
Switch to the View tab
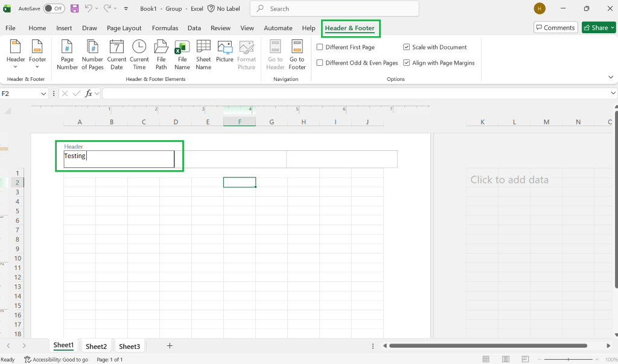tap(247, 28)
